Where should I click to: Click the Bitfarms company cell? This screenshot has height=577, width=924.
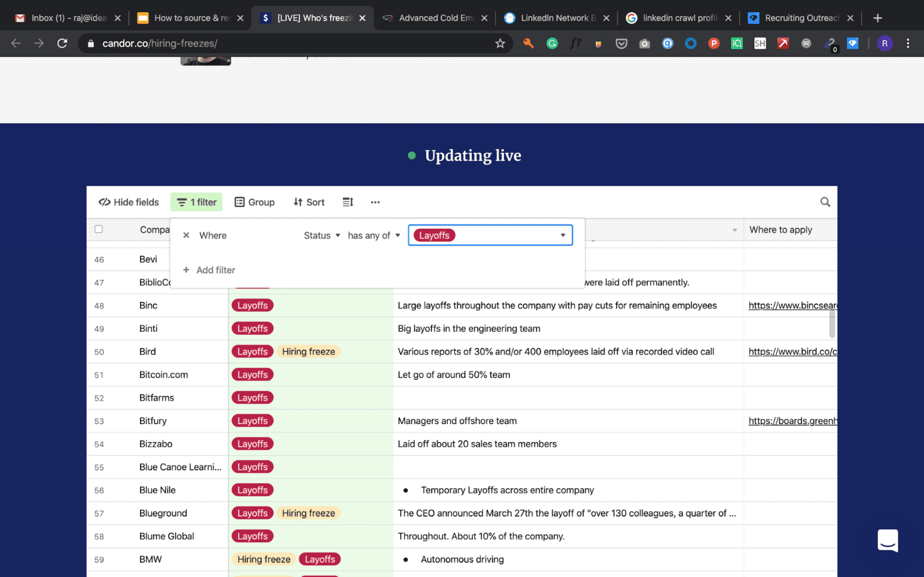(x=157, y=398)
